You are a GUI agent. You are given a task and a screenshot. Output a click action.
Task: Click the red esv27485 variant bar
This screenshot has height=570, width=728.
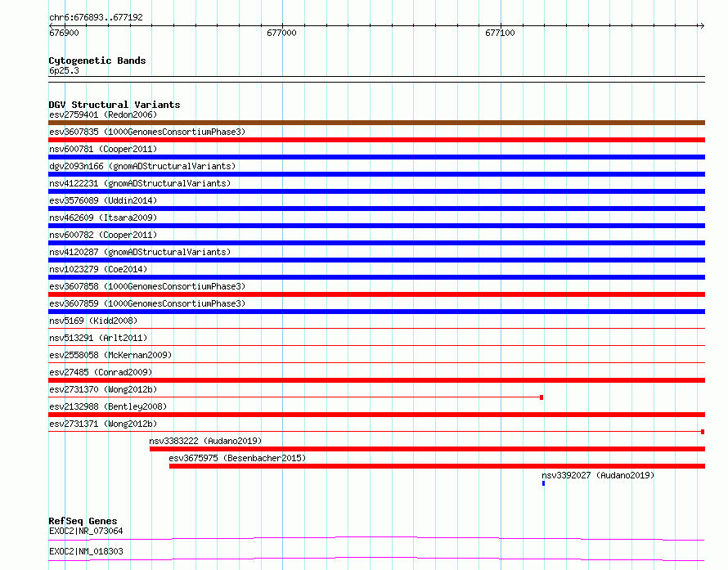376,380
